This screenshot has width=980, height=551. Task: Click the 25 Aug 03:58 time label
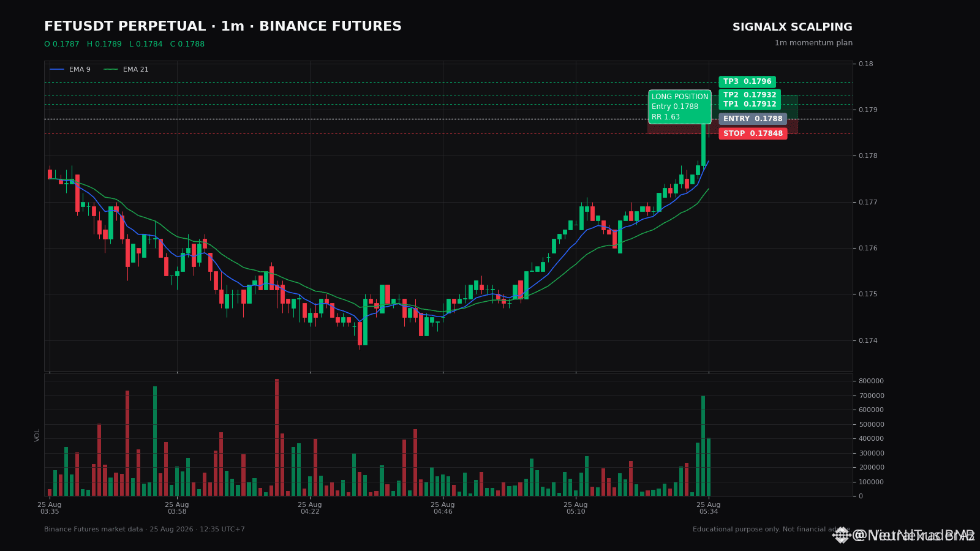pyautogui.click(x=177, y=508)
